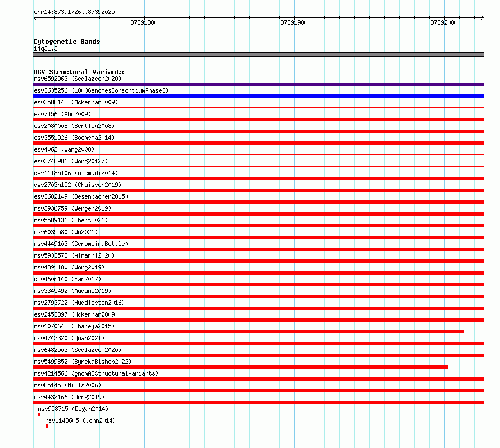Select esv3551926 (Boomsma2014) variant

(74, 138)
